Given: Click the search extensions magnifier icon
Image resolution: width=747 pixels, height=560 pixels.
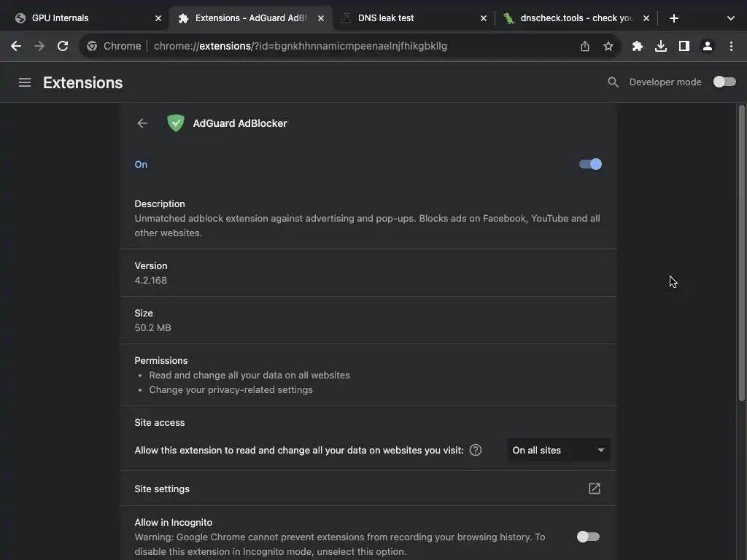Looking at the screenshot, I should click(x=613, y=82).
